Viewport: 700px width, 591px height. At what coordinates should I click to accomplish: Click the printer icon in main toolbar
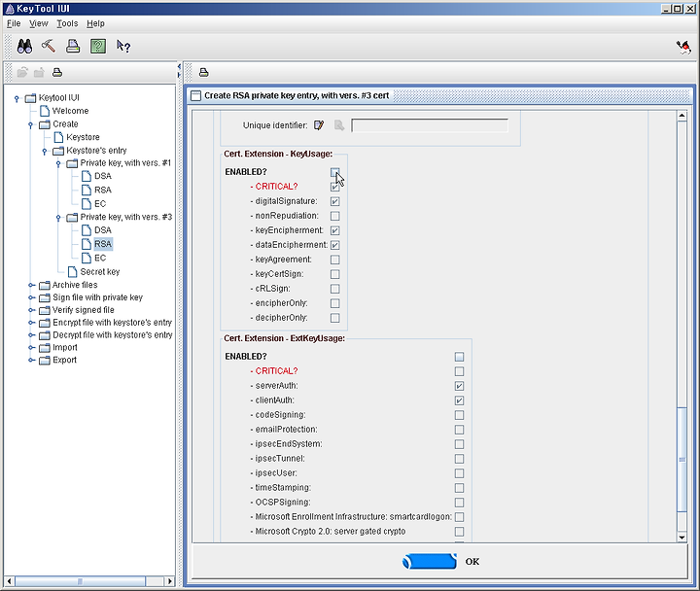(x=73, y=46)
